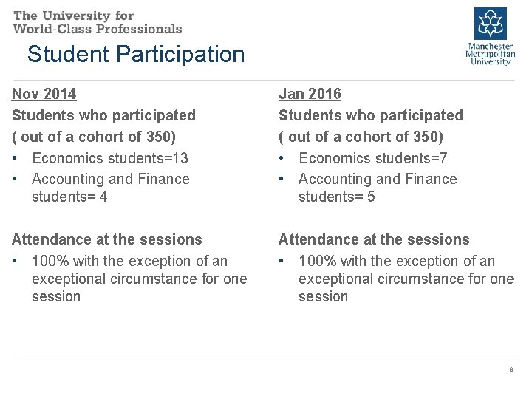The width and height of the screenshot is (532, 399).
Task: Click the divider line above the page number
Action: pyautogui.click(x=265, y=355)
